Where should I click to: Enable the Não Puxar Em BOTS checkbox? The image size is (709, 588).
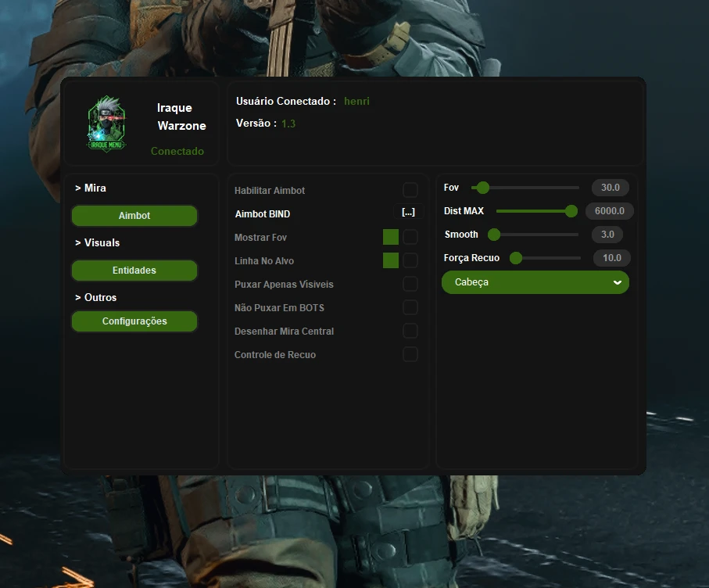410,307
